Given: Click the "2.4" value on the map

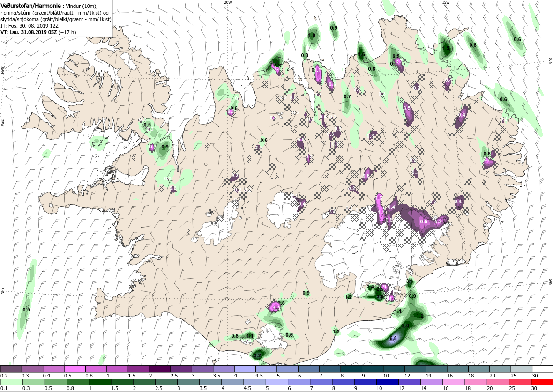Looking at the screenshot, I should [x=371, y=287].
